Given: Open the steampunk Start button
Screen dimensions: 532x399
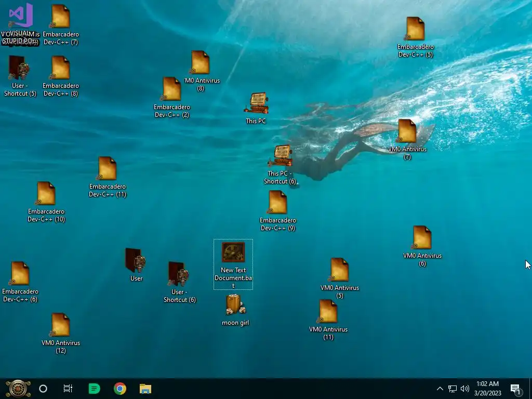Looking at the screenshot, I should [18, 389].
